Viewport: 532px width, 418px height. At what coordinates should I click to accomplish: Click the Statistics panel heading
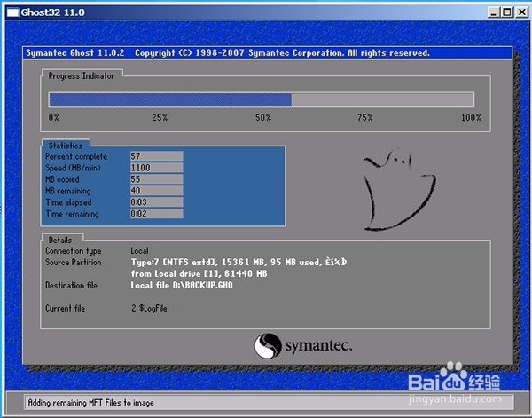[x=66, y=146]
